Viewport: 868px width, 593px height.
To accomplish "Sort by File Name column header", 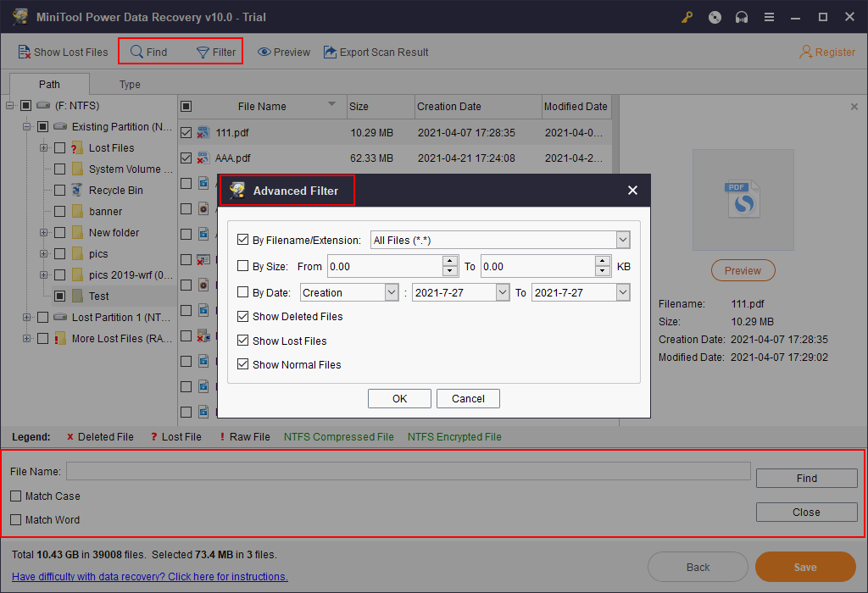I will [263, 106].
